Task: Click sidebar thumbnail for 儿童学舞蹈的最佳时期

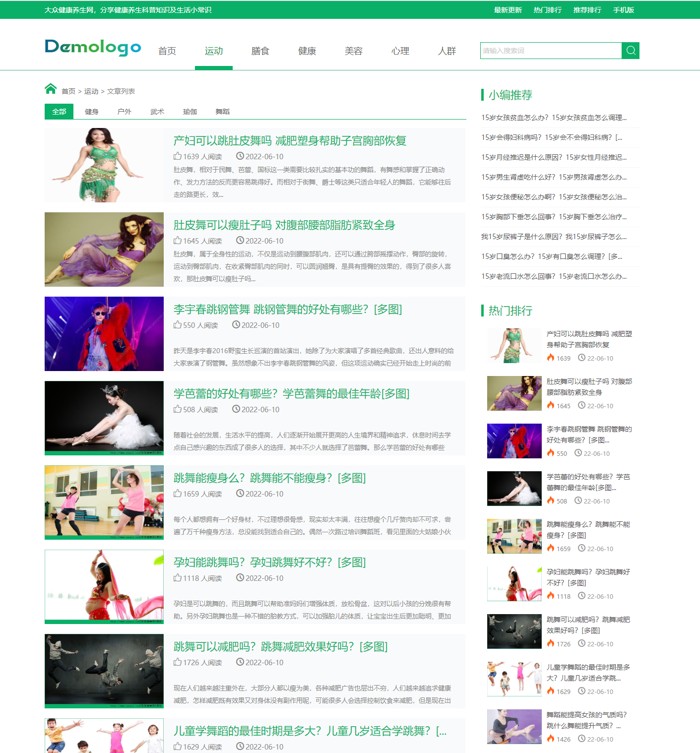Action: [514, 679]
